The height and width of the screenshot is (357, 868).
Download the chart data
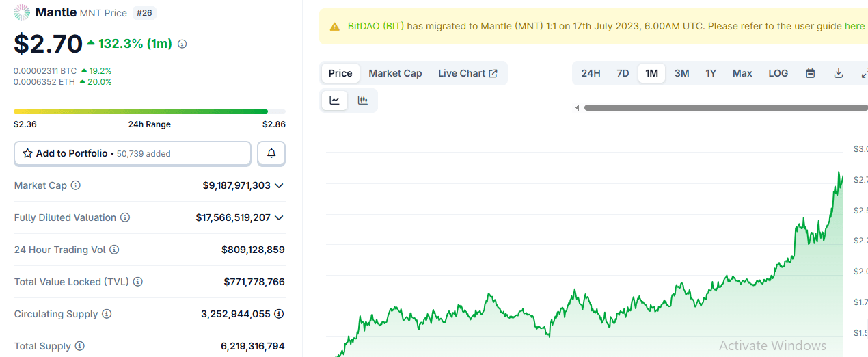click(x=839, y=73)
